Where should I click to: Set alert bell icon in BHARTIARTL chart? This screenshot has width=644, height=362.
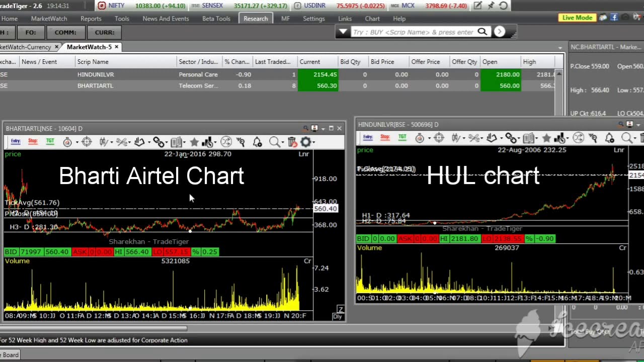(257, 142)
